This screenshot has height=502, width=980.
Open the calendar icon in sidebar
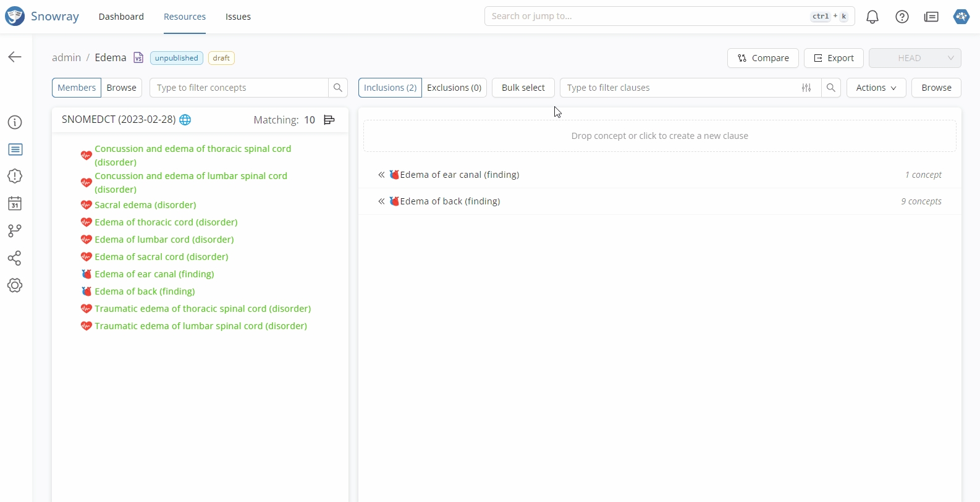15,204
